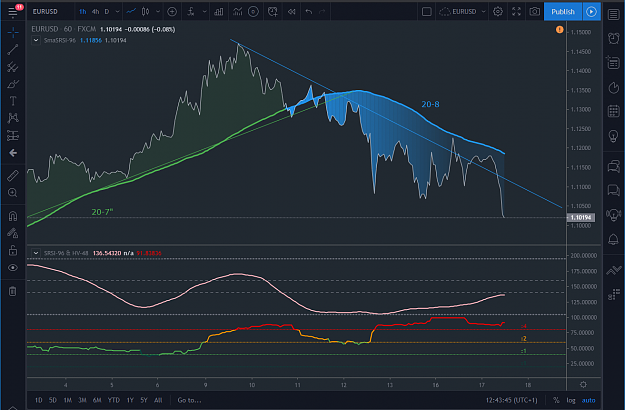
Task: Select the 1h timeframe
Action: [83, 12]
